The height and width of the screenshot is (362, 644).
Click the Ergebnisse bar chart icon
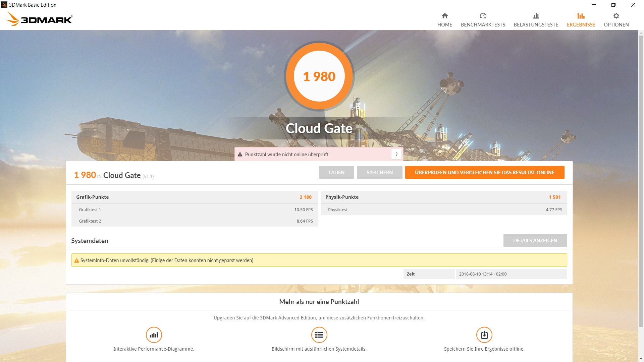click(581, 16)
